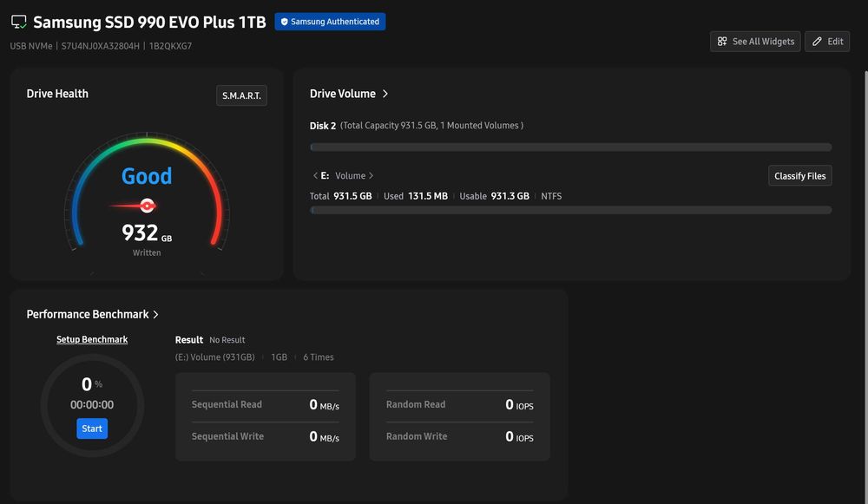This screenshot has width=868, height=504.
Task: Click the Sequential Write result row
Action: (265, 436)
